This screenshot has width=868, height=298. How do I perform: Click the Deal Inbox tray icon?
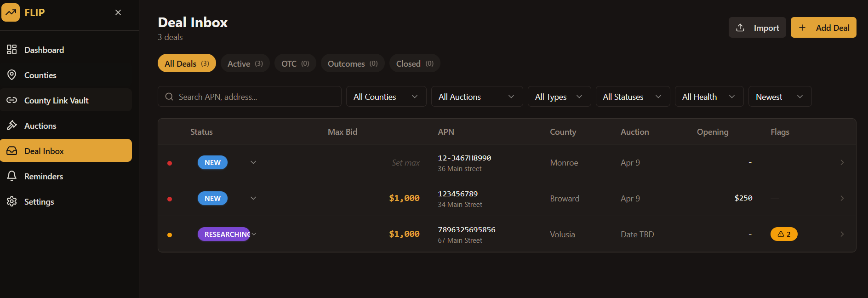(12, 151)
